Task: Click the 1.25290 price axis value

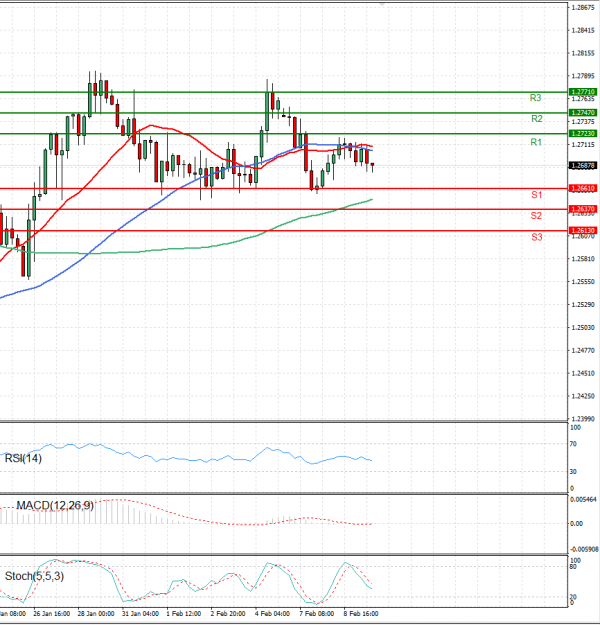Action: (583, 305)
